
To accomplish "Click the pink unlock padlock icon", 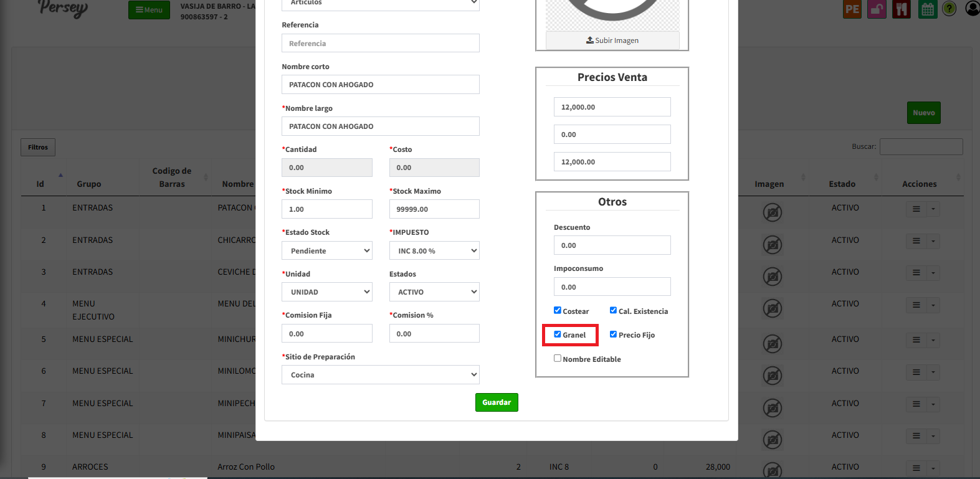I will [x=877, y=9].
